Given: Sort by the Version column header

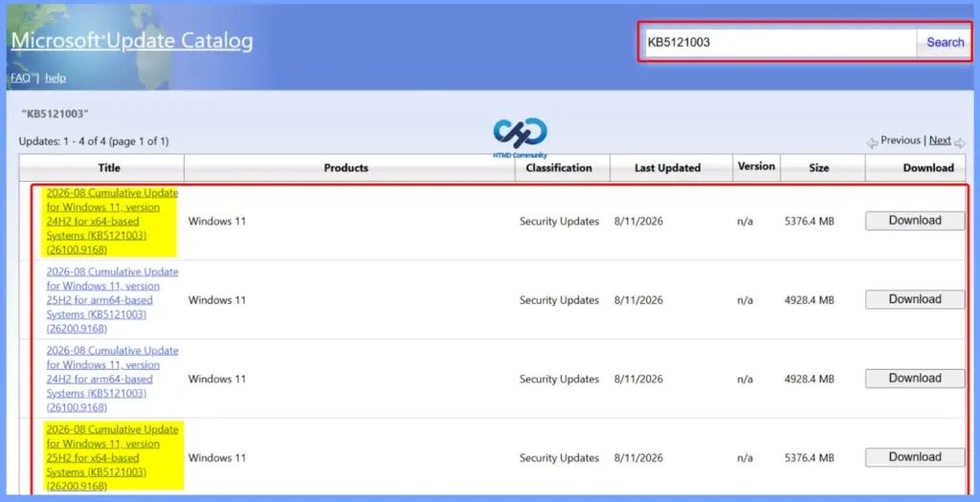Looking at the screenshot, I should [x=756, y=166].
